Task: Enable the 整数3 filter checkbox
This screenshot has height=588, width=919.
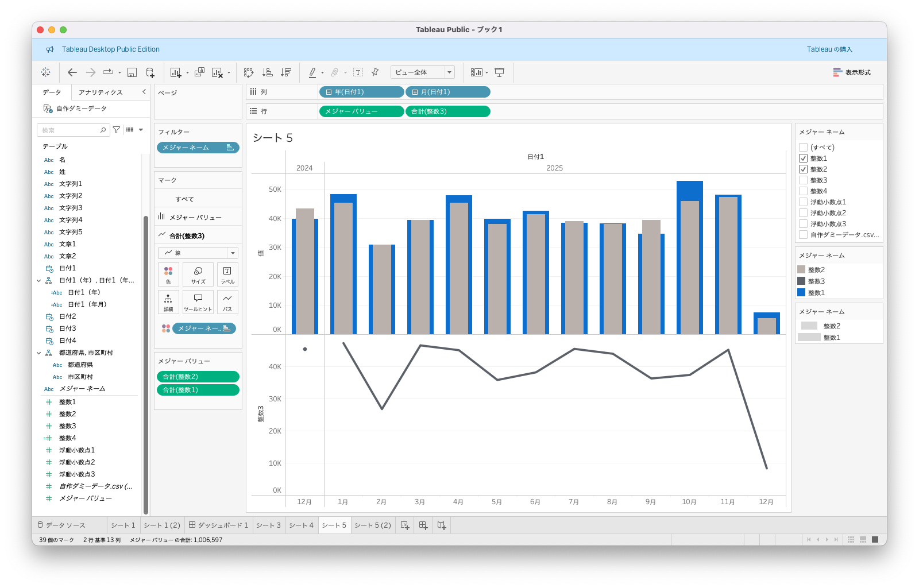Action: (x=803, y=180)
